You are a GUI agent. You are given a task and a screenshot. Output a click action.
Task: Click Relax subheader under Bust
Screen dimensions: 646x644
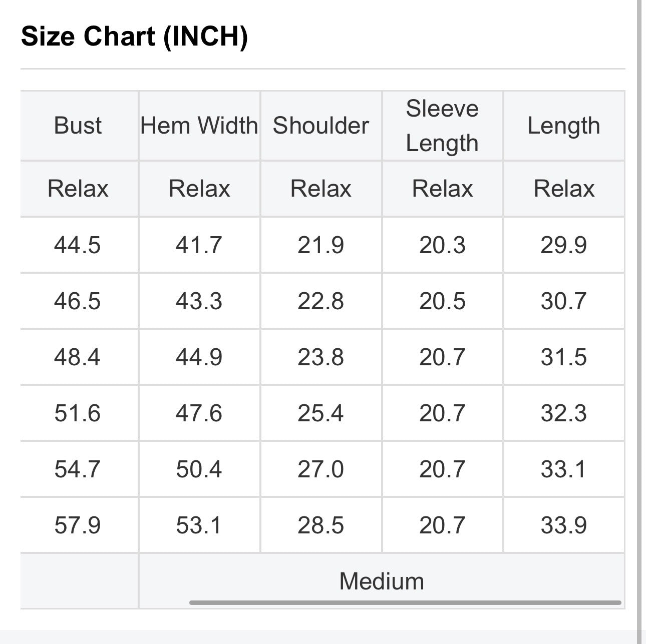tap(78, 189)
